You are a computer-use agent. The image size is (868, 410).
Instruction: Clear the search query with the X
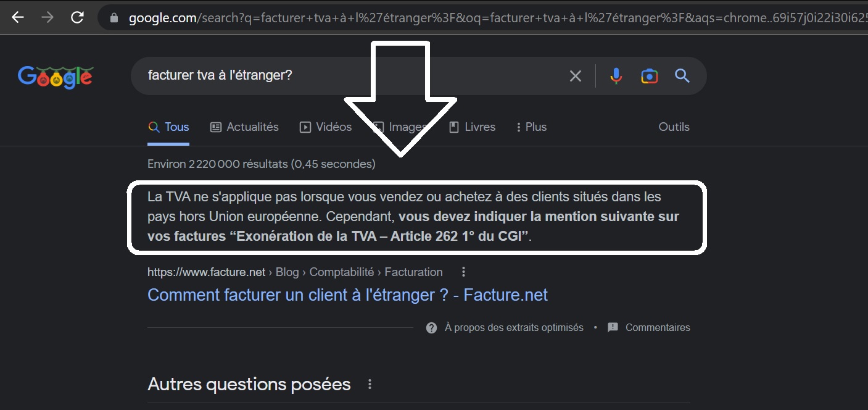coord(575,76)
